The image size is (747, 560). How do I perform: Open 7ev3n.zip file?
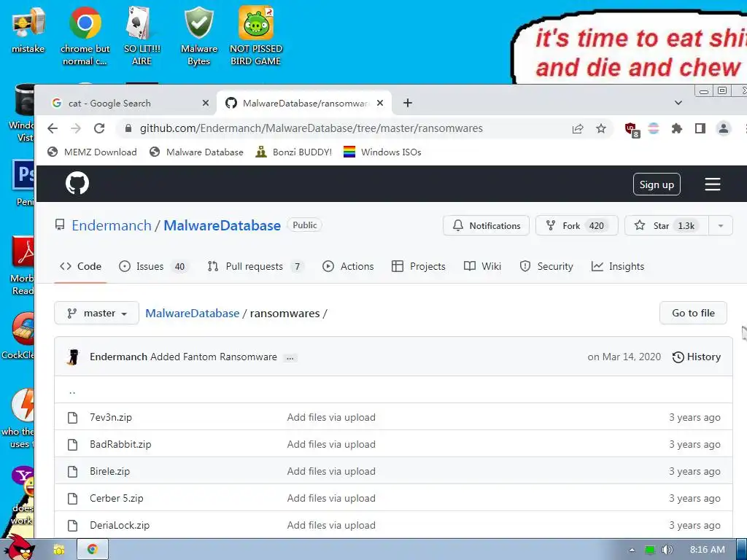[111, 417]
